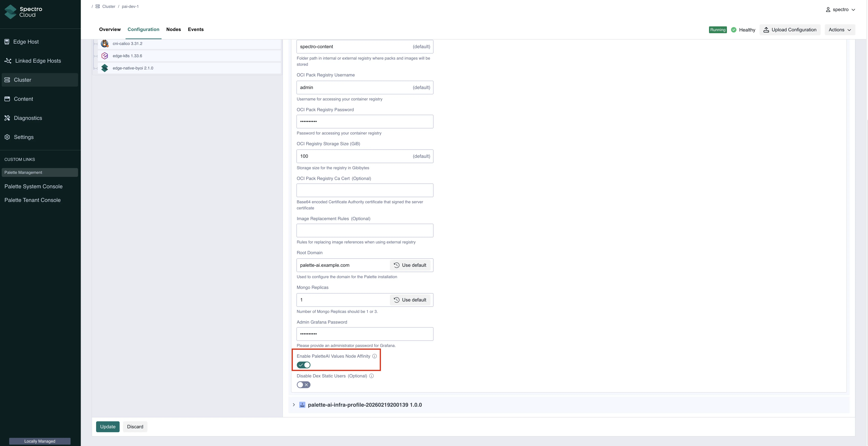Open the Actions dropdown
868x446 pixels.
[839, 30]
